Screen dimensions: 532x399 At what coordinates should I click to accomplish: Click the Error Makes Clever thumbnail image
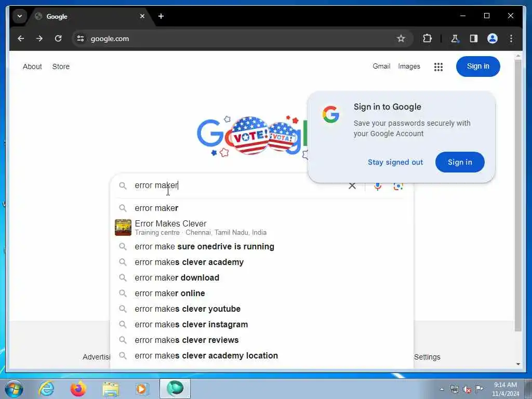tap(123, 228)
